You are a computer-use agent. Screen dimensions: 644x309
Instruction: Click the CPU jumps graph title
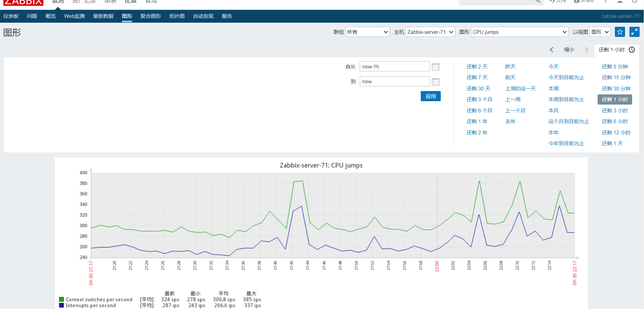[x=321, y=165]
